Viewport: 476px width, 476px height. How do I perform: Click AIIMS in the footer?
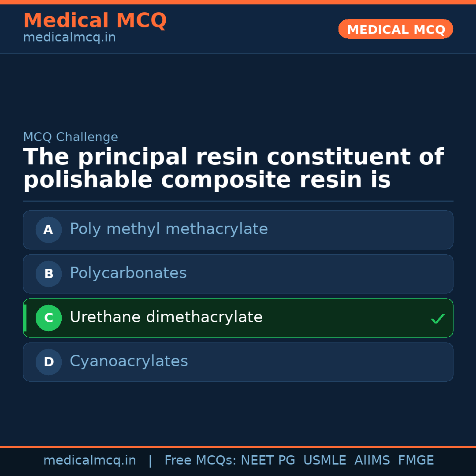(372, 461)
